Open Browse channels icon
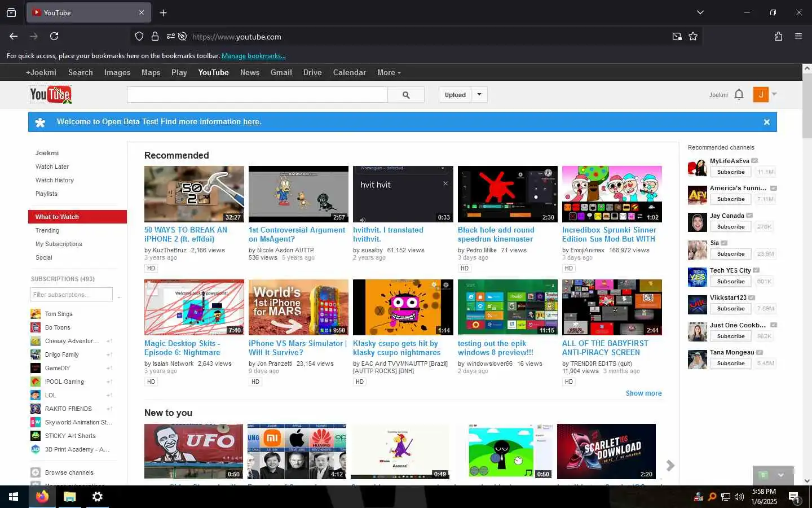The width and height of the screenshot is (812, 508). pyautogui.click(x=36, y=472)
